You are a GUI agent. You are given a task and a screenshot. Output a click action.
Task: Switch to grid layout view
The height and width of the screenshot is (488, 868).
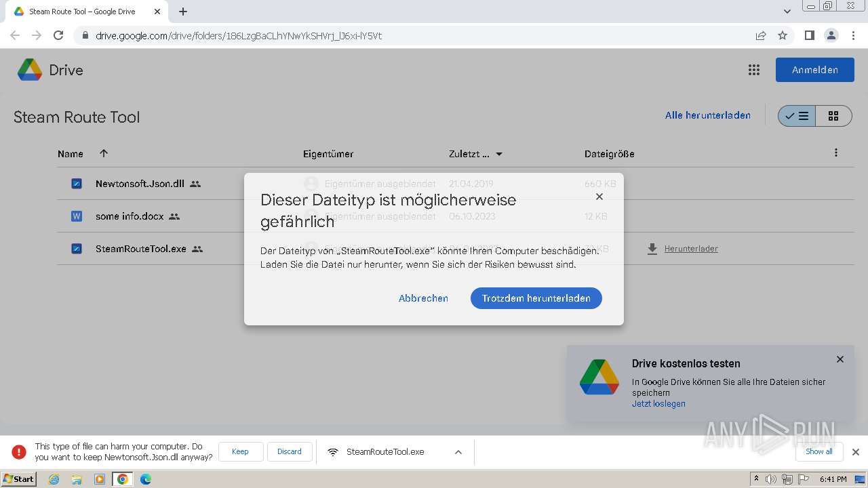(833, 116)
